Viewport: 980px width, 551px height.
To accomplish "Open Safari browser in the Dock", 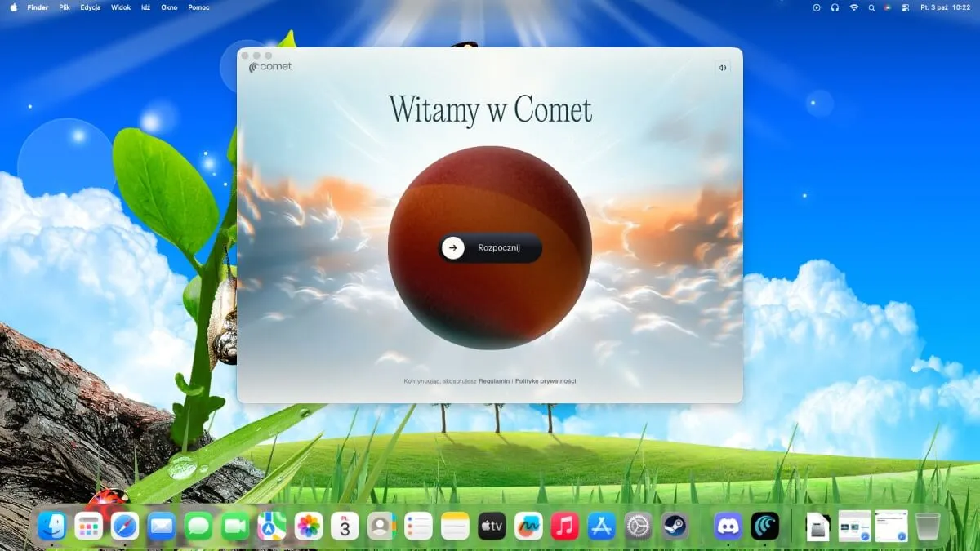I will click(125, 527).
